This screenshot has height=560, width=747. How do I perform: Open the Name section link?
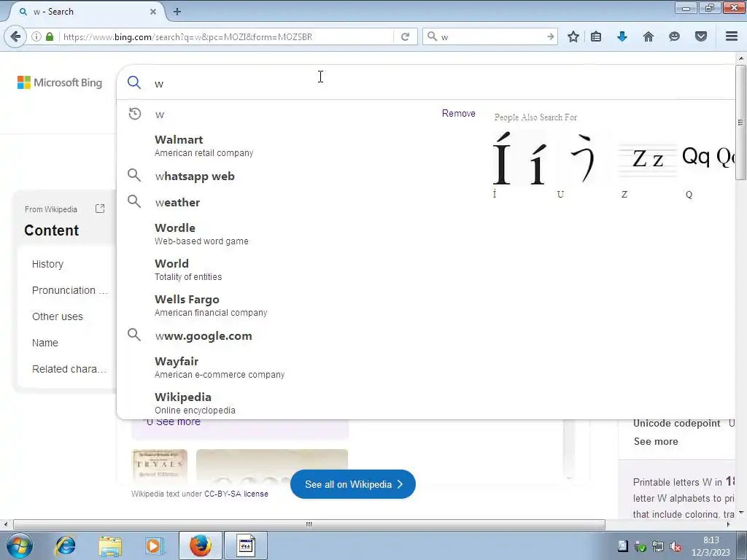45,343
